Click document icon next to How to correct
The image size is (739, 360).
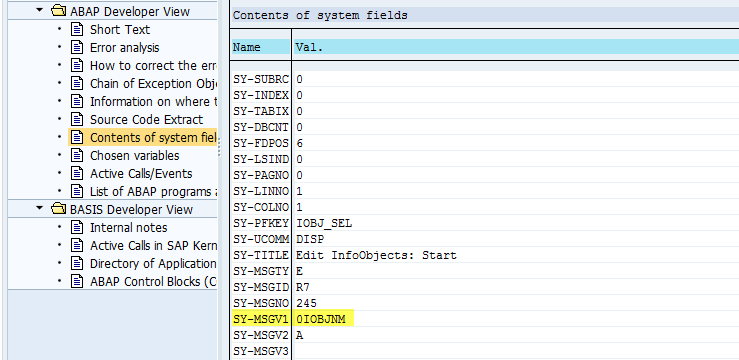[x=76, y=65]
